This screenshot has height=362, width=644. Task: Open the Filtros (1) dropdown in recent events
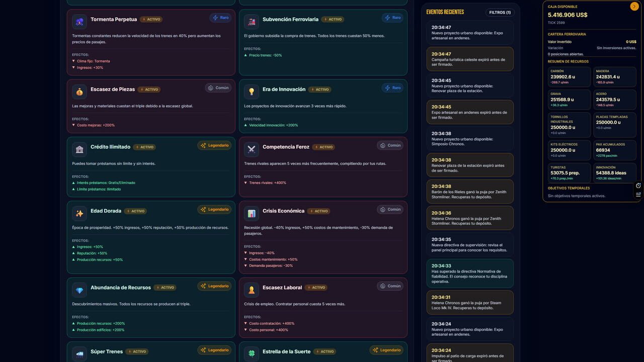click(x=500, y=12)
